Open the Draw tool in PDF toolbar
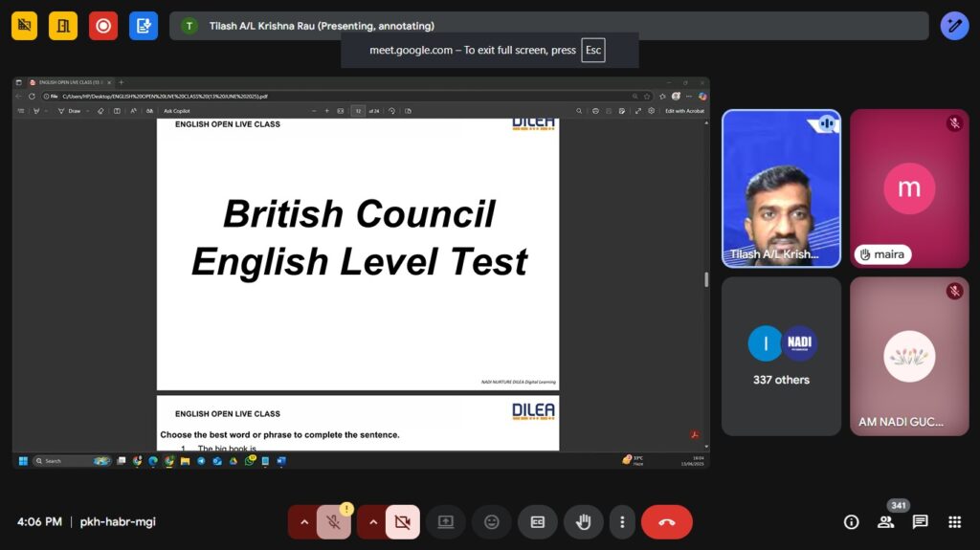The image size is (980, 550). [69, 111]
